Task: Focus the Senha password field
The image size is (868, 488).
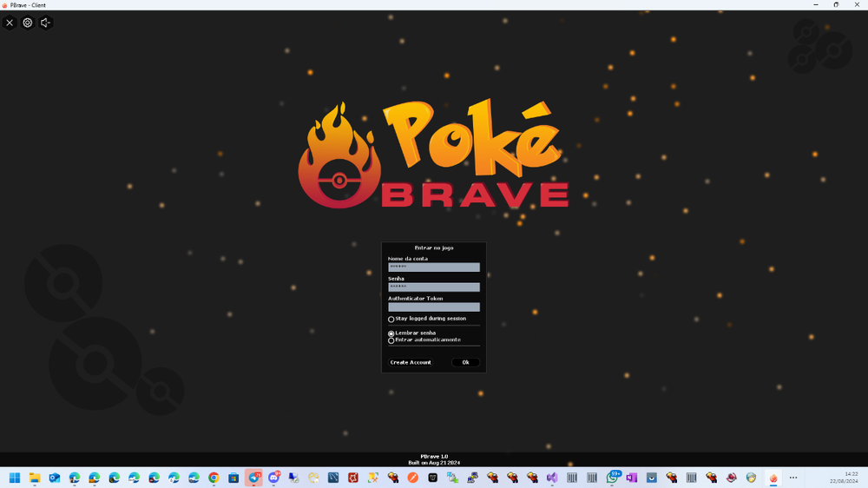Action: click(433, 287)
